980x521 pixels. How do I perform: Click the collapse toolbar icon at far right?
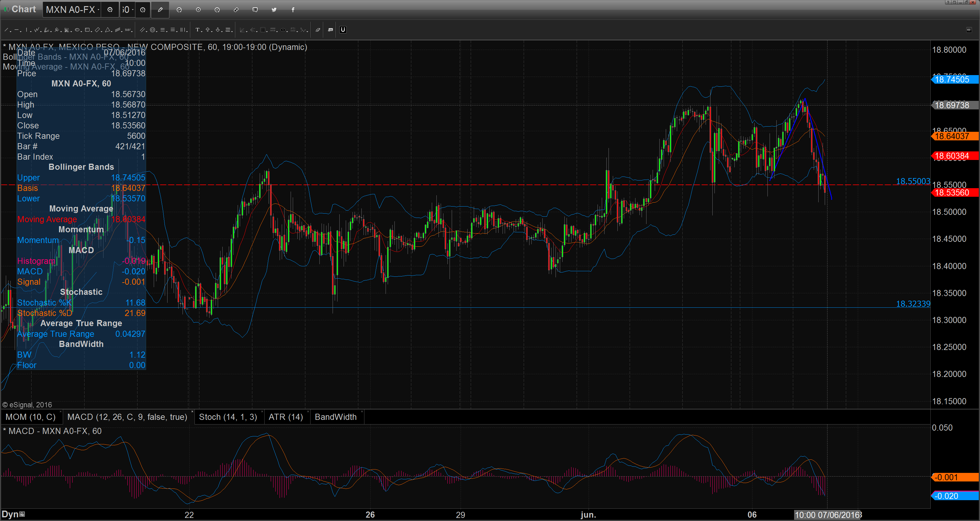tap(969, 30)
